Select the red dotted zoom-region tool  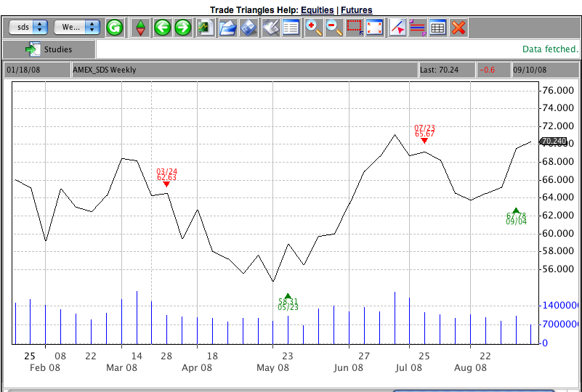tap(355, 28)
